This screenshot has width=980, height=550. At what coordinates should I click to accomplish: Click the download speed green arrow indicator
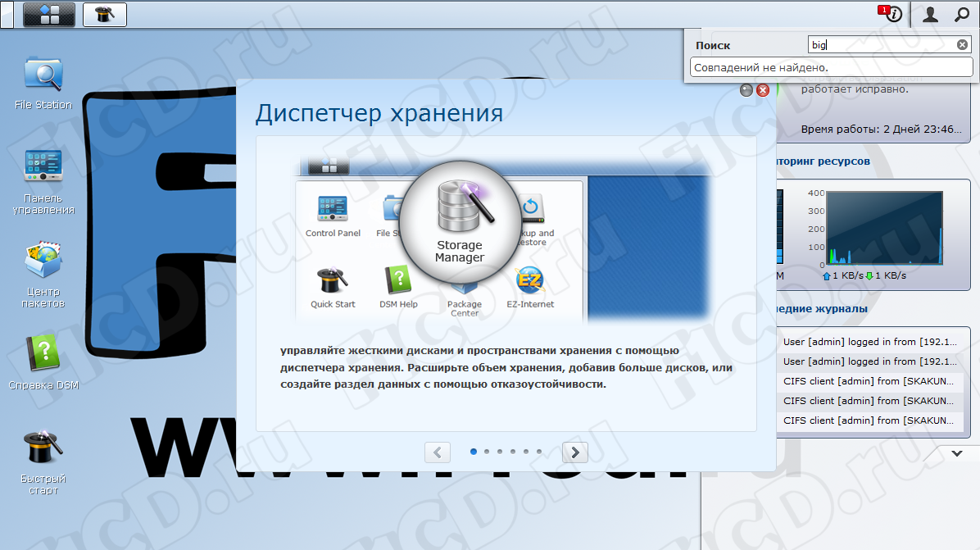pyautogui.click(x=869, y=275)
